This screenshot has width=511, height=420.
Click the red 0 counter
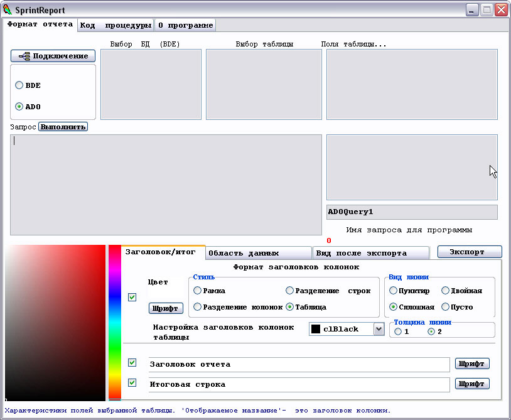click(329, 240)
